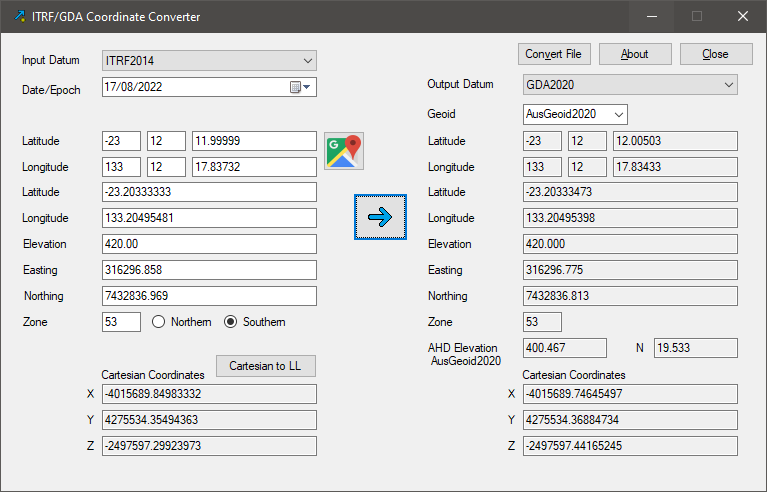The image size is (767, 492).
Task: Select the input decimal Latitude field
Action: coord(209,192)
